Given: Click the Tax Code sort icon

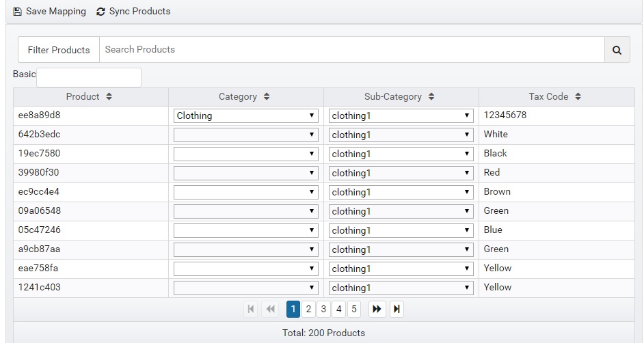Looking at the screenshot, I should tap(578, 97).
